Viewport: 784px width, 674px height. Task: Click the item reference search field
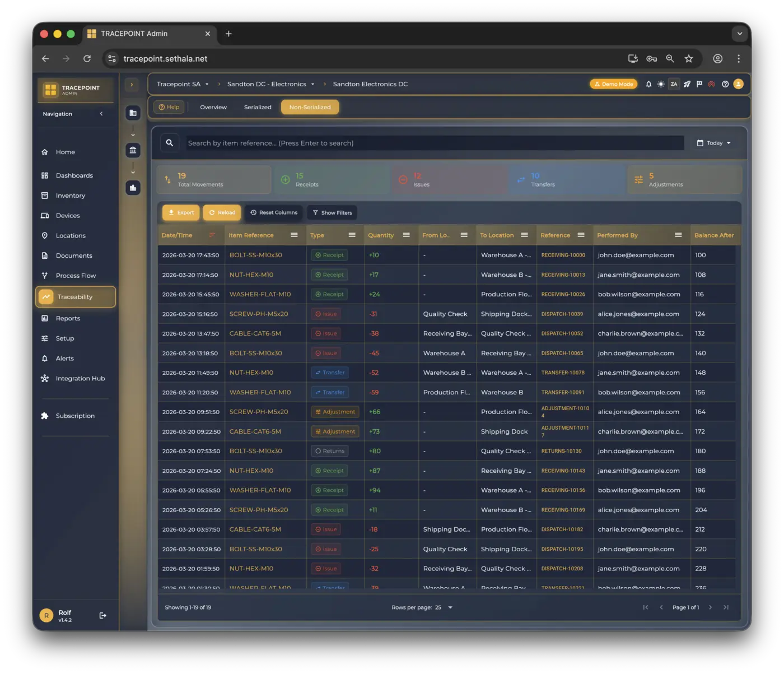coord(435,143)
